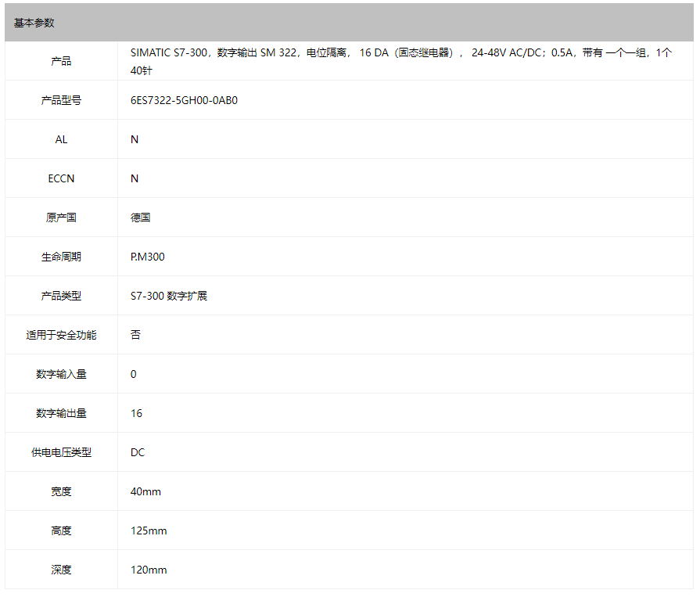Click the 125mm height value

click(x=149, y=531)
